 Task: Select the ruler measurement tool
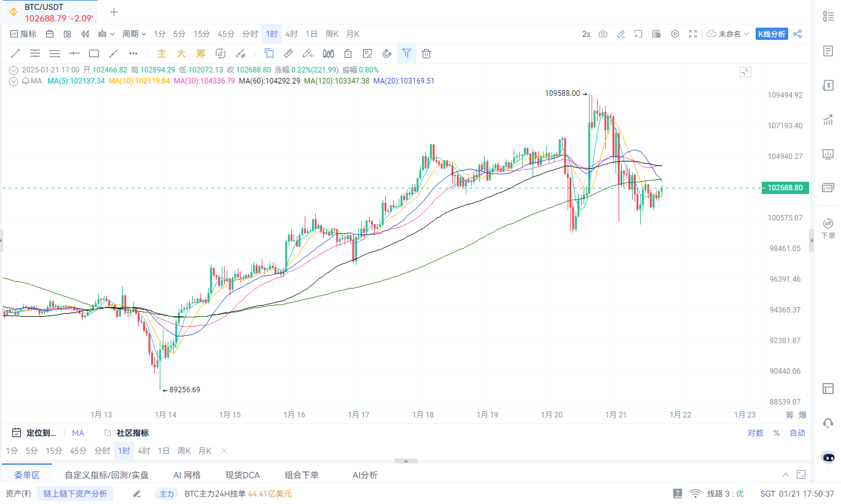pos(288,53)
